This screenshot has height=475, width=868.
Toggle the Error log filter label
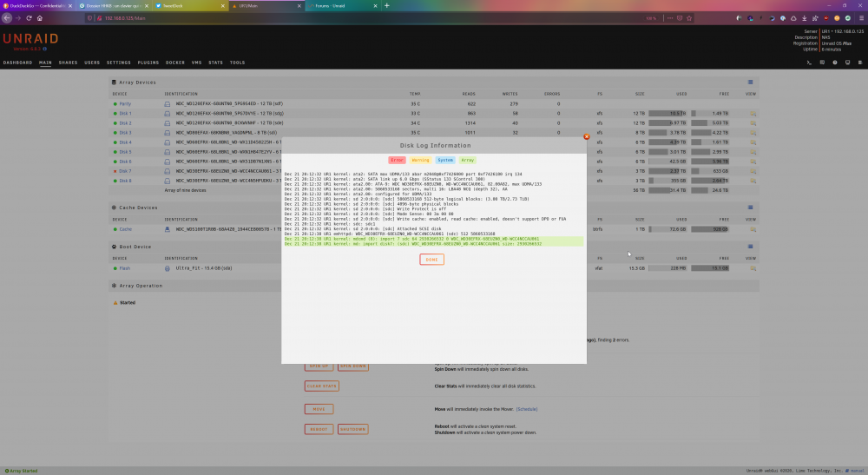pos(397,160)
